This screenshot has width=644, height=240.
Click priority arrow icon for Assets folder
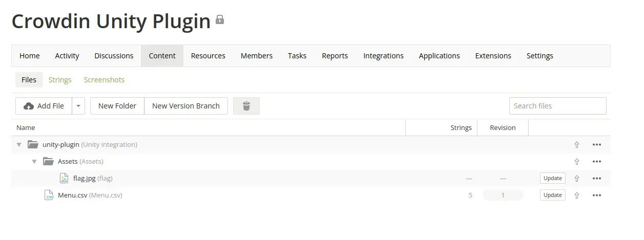[x=577, y=162]
